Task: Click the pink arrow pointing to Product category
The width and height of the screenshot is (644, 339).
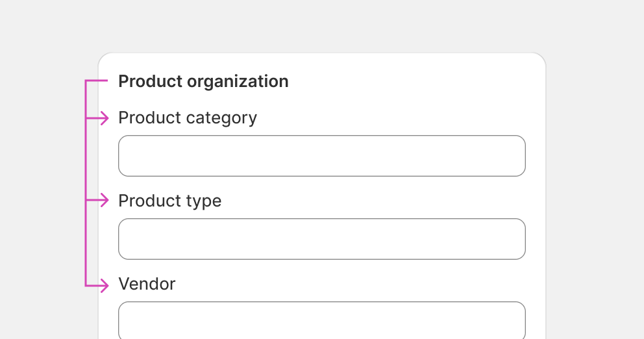Action: (97, 118)
